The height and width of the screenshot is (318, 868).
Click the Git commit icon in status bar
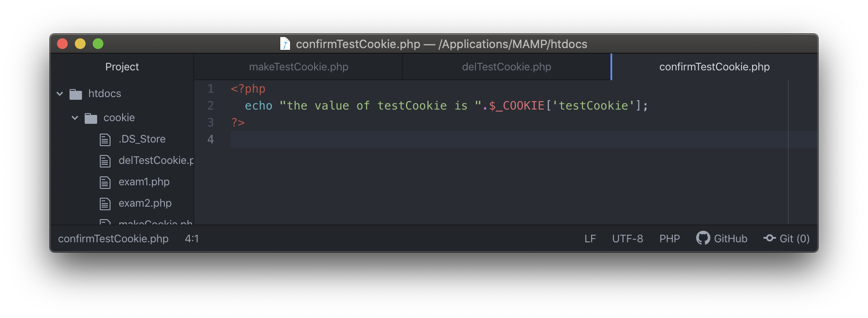(770, 238)
